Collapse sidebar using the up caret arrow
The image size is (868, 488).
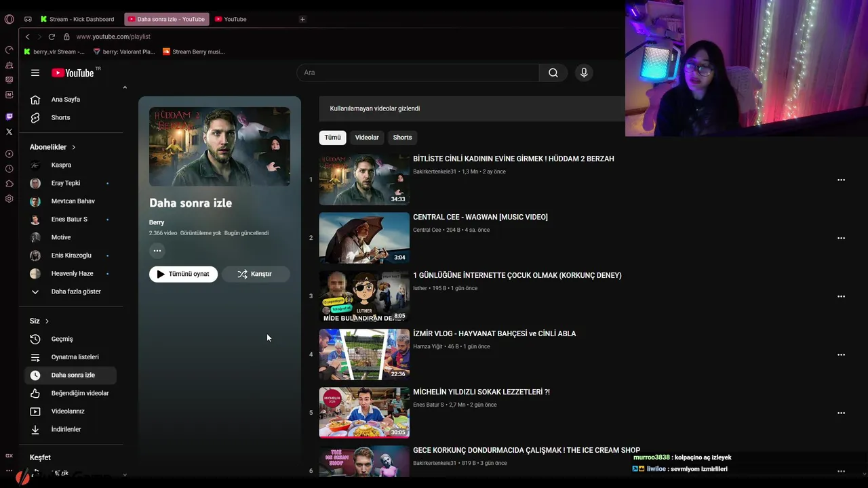point(125,87)
